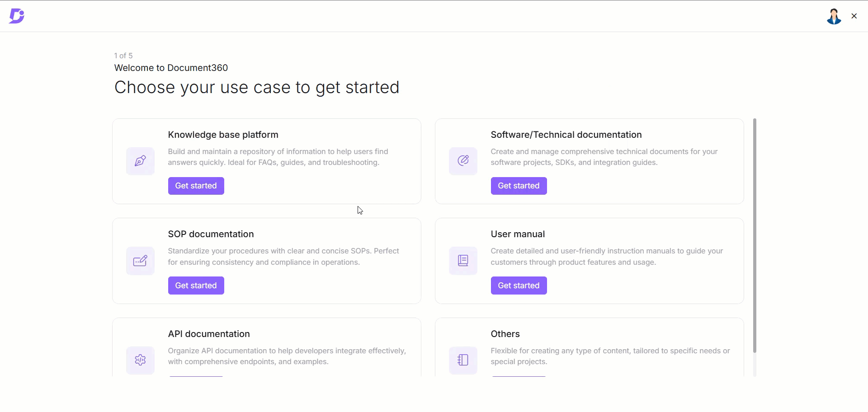The image size is (868, 412).
Task: Get started with User manual
Action: click(519, 286)
